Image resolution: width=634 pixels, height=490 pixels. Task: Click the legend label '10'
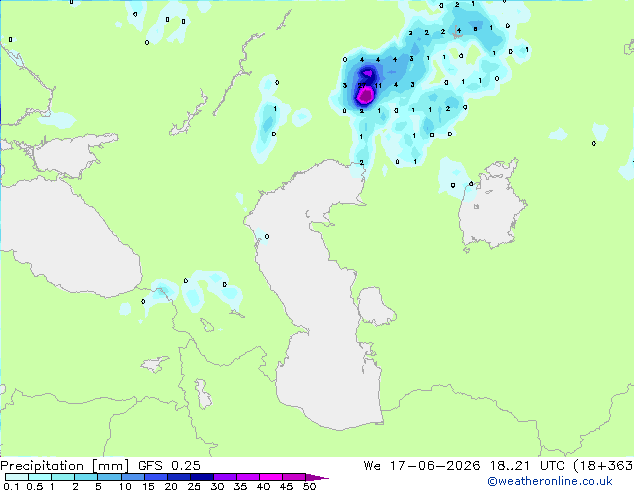point(125,486)
